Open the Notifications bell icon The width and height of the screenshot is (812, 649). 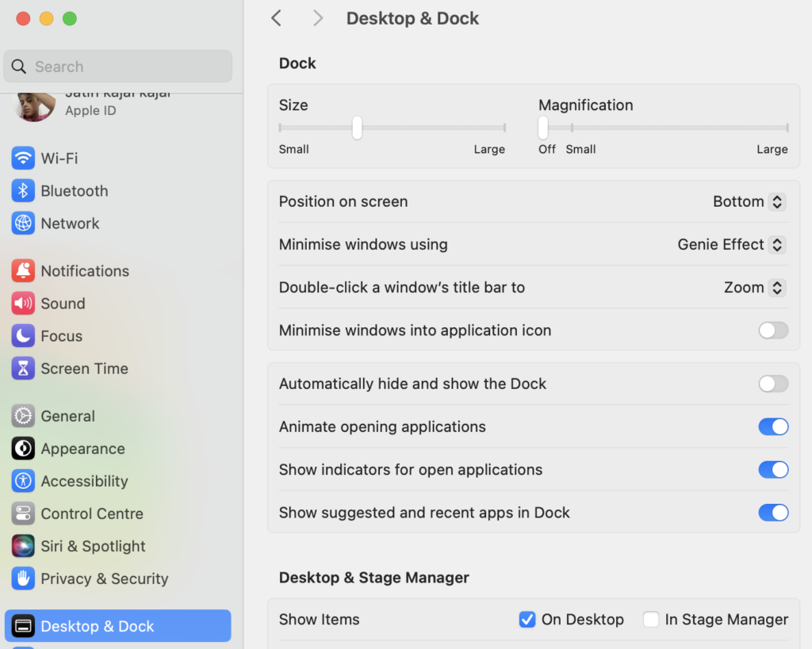click(x=23, y=271)
